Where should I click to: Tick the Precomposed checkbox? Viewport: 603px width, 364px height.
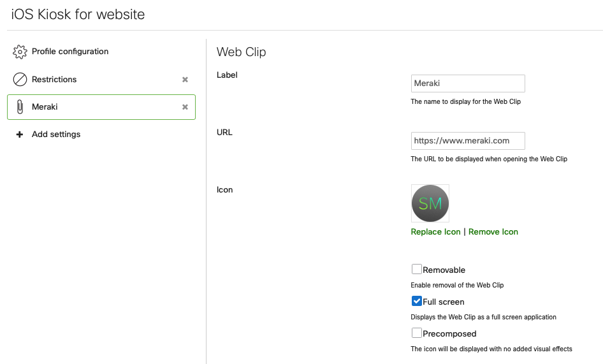tap(416, 333)
